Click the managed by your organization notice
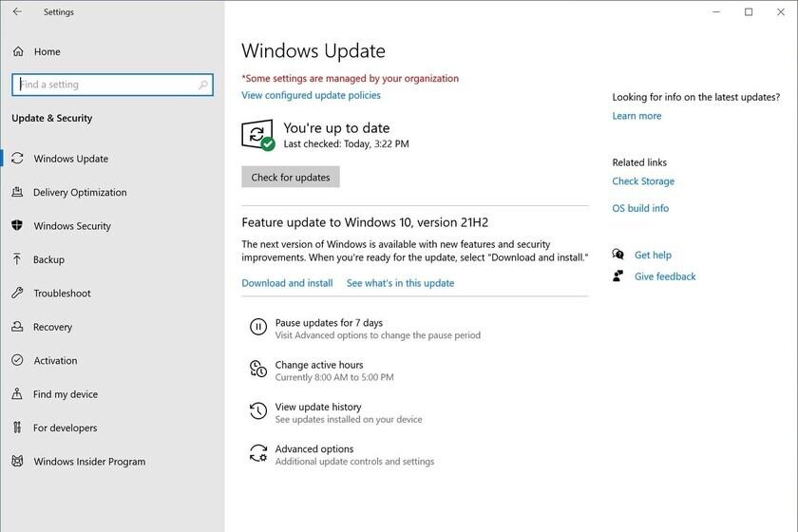This screenshot has width=798, height=532. 351,79
